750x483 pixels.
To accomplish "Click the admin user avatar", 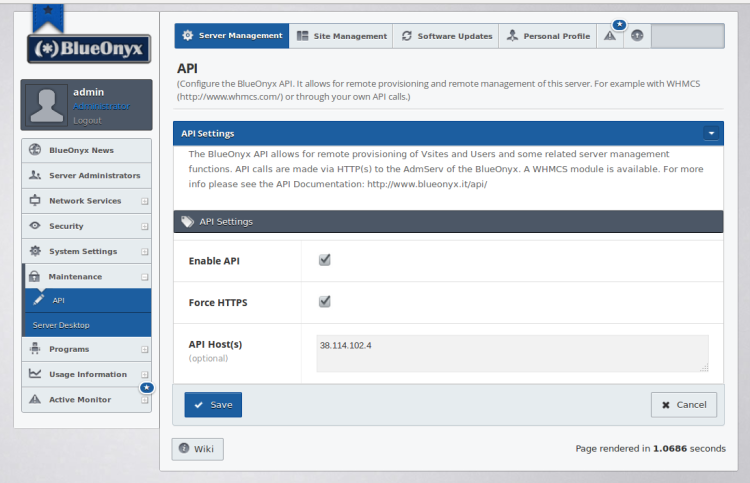I will coord(45,106).
